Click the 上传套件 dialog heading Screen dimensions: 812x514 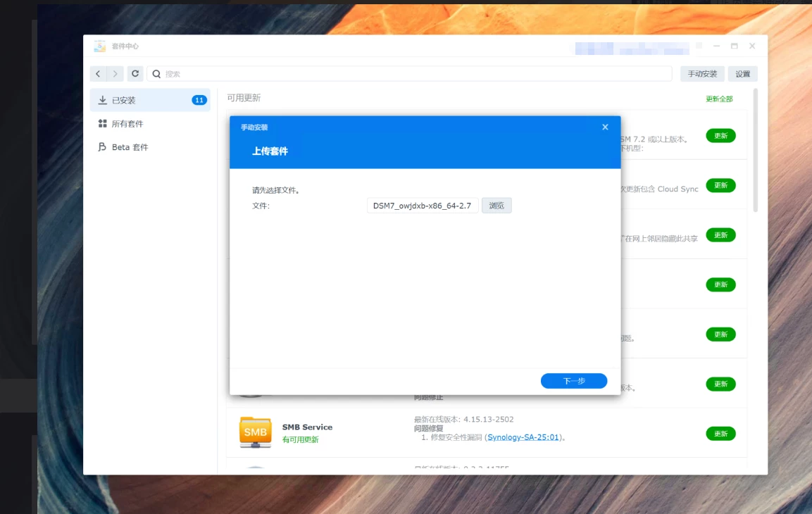pos(270,151)
